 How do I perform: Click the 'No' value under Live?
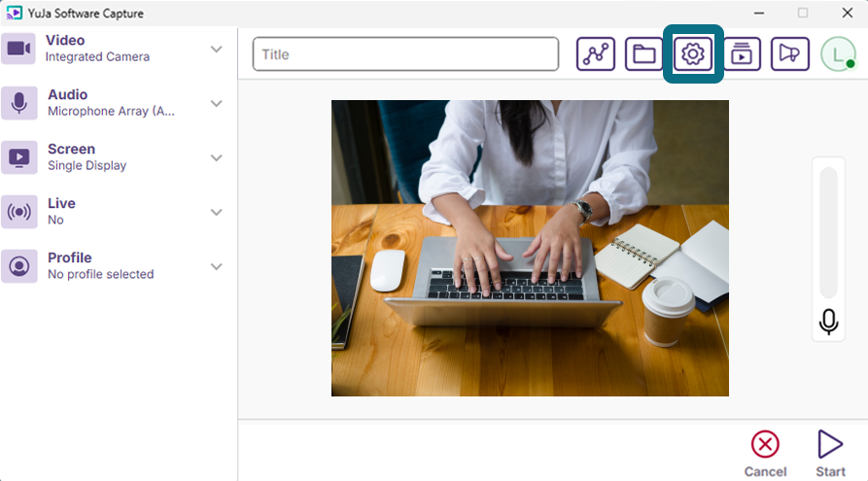[x=55, y=220]
